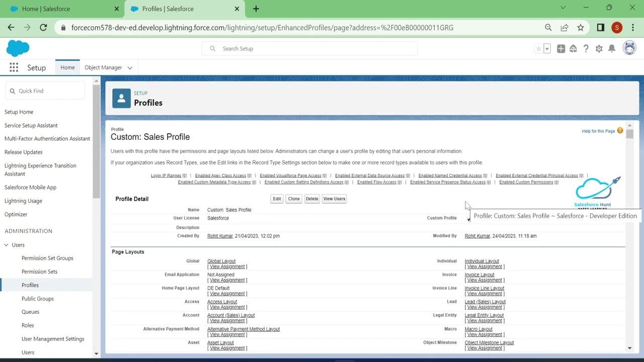Open the Guidance Center icon
Image resolution: width=644 pixels, height=362 pixels.
coord(573,49)
